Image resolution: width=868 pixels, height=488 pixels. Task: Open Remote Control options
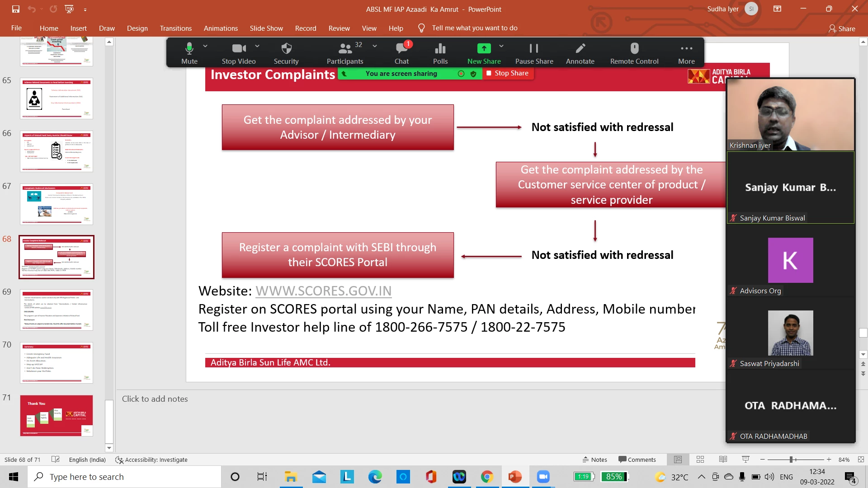[634, 53]
